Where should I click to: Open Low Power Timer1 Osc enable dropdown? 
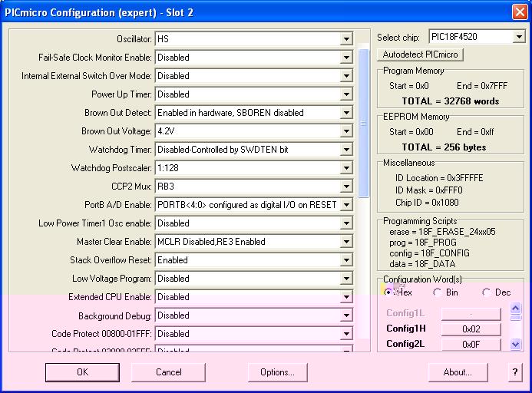pyautogui.click(x=346, y=223)
